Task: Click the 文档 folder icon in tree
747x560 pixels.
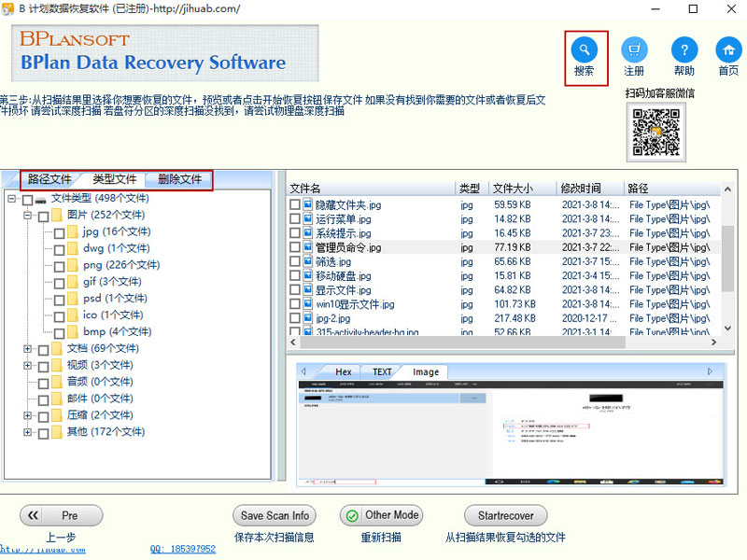Action: [57, 348]
